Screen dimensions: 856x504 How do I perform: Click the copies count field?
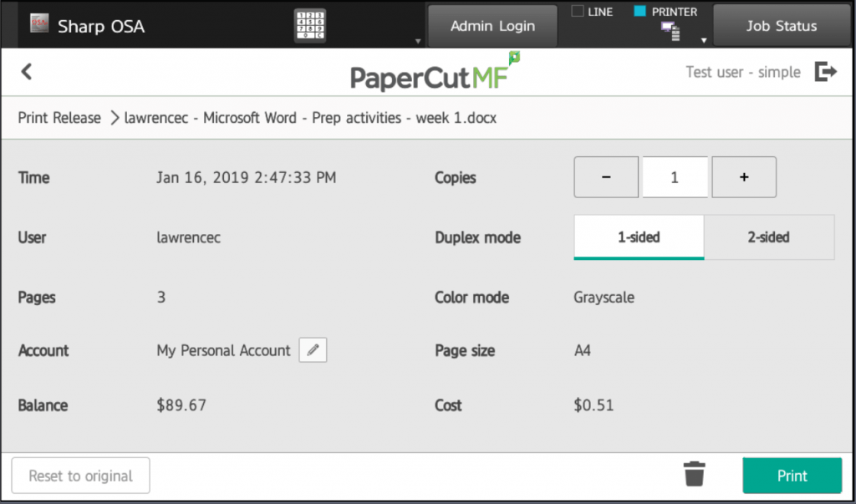675,177
